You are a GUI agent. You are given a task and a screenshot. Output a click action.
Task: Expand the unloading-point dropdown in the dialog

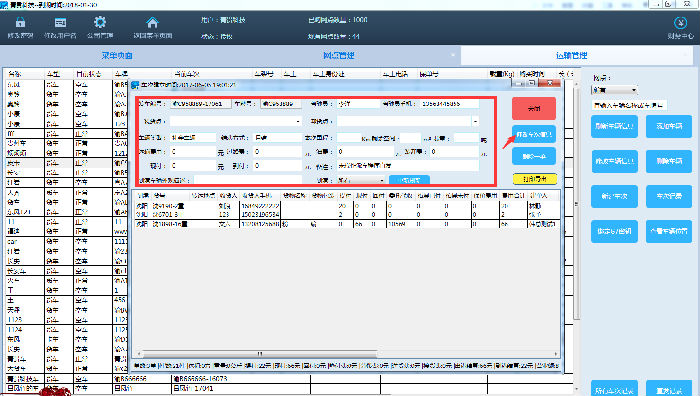[475, 121]
